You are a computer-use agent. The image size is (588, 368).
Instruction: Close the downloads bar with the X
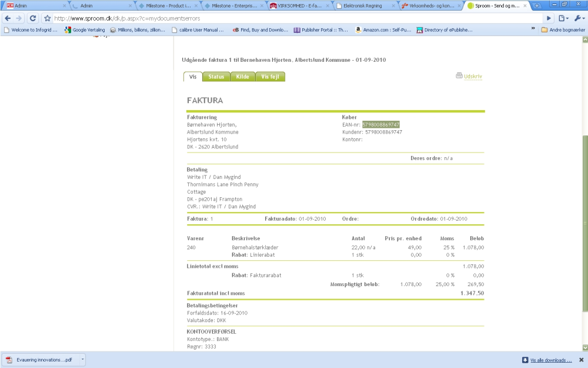coord(582,360)
